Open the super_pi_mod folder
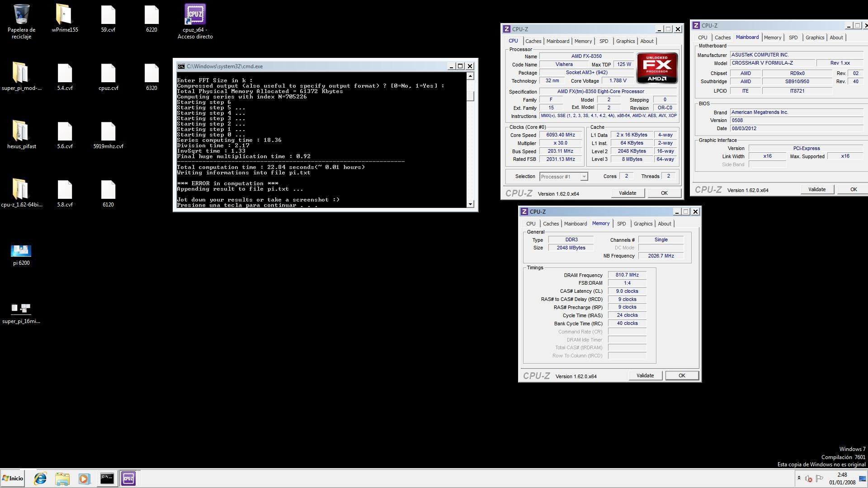The height and width of the screenshot is (488, 868). click(21, 76)
